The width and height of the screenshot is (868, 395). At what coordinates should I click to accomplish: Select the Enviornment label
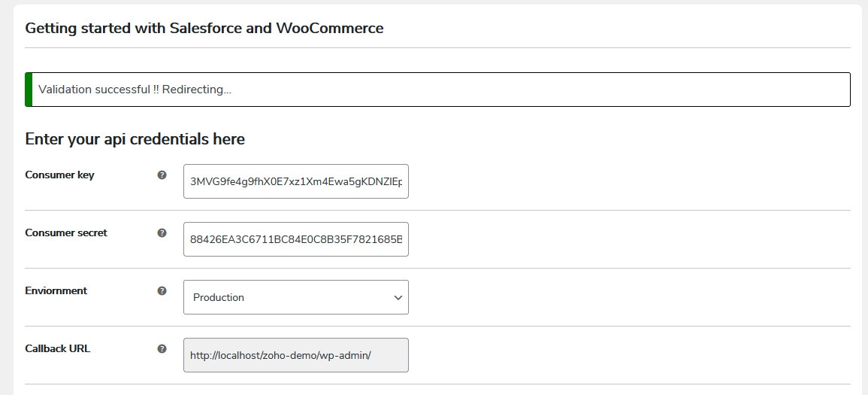(56, 291)
